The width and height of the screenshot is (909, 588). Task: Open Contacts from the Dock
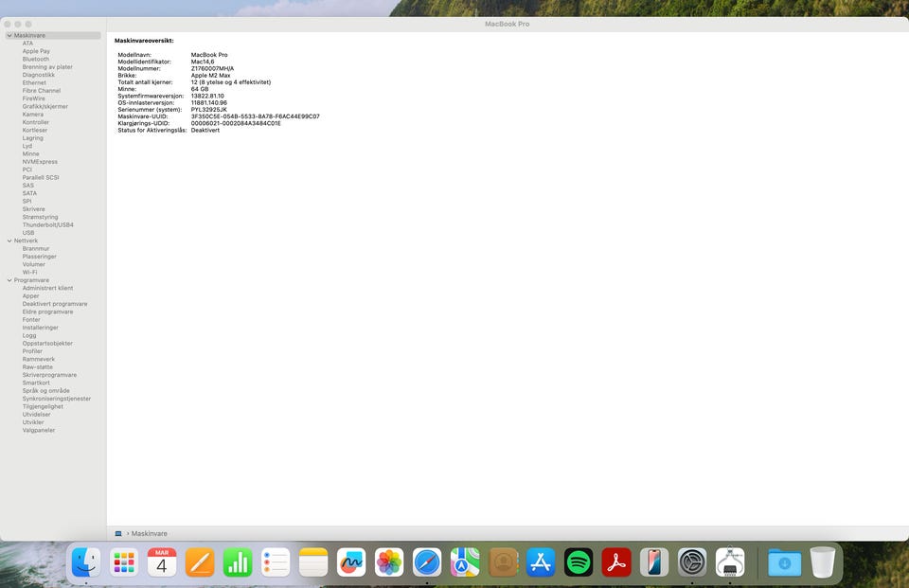[503, 561]
